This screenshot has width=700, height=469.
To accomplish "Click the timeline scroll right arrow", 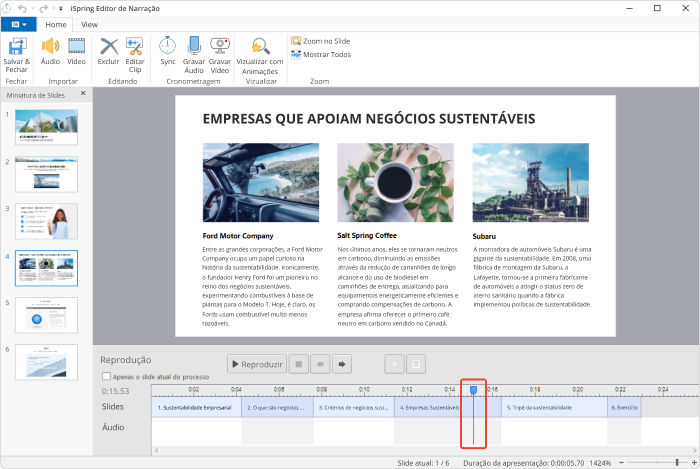I will (695, 450).
